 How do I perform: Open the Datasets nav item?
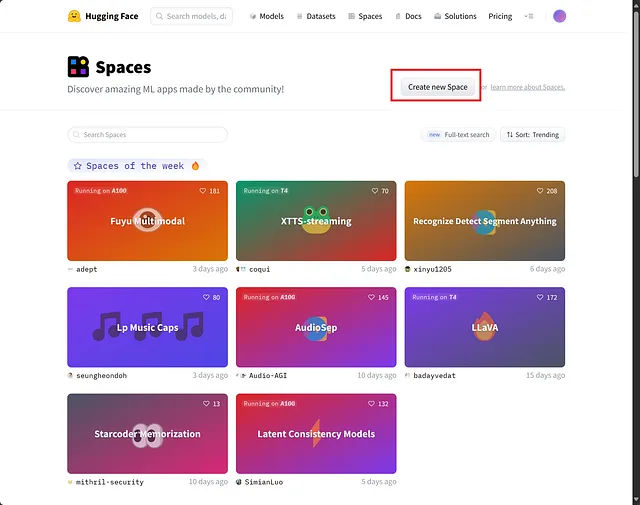(x=316, y=16)
